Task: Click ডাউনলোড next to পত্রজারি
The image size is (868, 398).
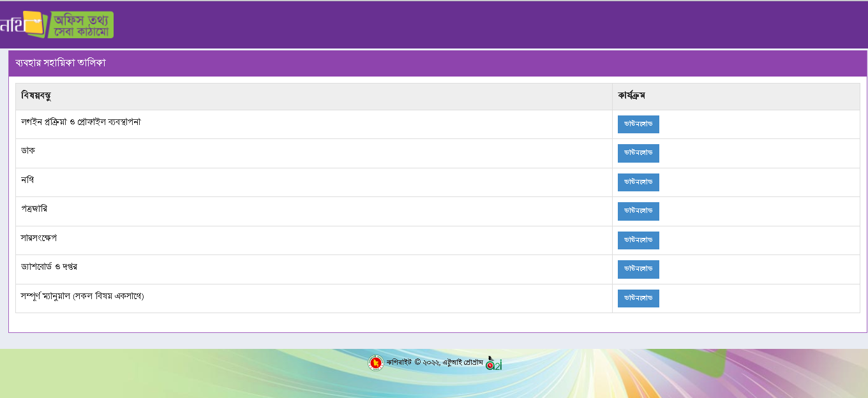Action: [x=638, y=211]
